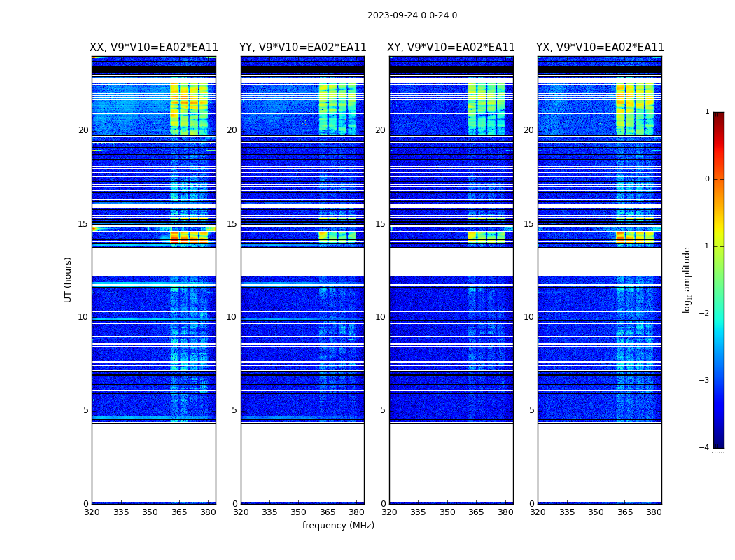
Task: Click the dark blue bottom of colorbar
Action: pyautogui.click(x=718, y=443)
